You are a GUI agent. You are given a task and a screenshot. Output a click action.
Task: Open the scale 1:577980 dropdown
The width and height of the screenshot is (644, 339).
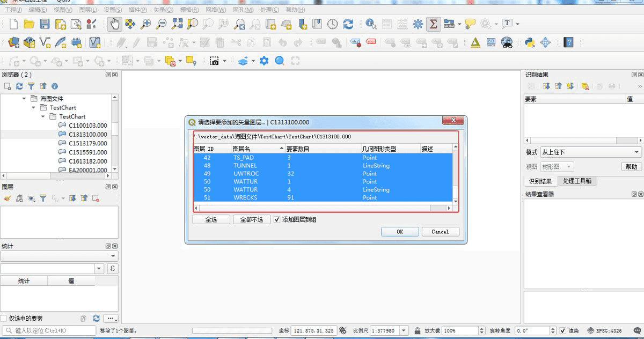[x=404, y=330]
